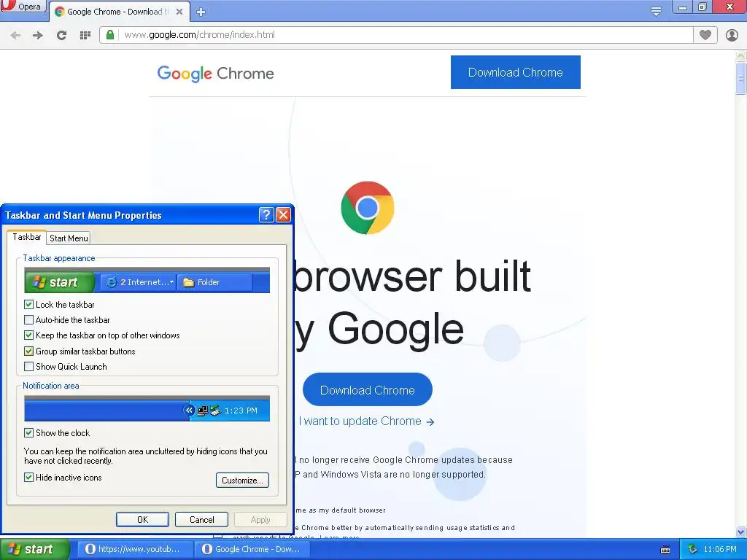
Task: Bookmark page with the heart icon
Action: click(x=705, y=35)
